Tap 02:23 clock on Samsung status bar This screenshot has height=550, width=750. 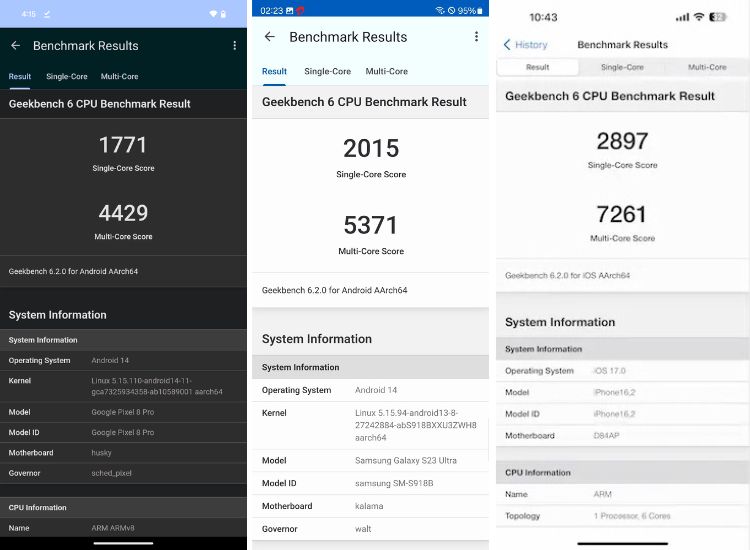coord(272,11)
